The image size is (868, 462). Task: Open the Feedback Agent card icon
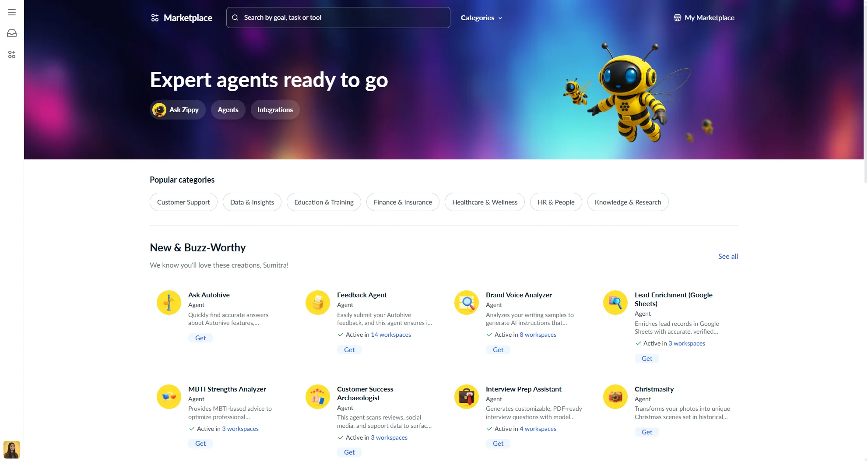317,302
